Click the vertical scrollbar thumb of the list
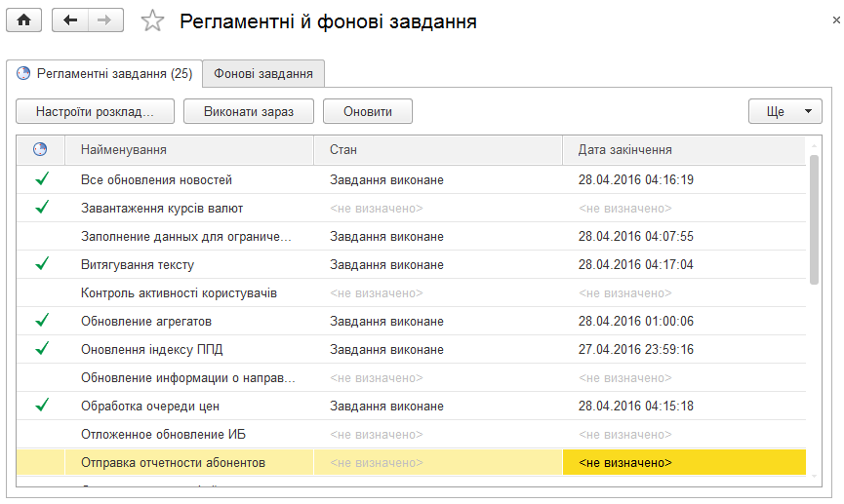 click(x=814, y=219)
